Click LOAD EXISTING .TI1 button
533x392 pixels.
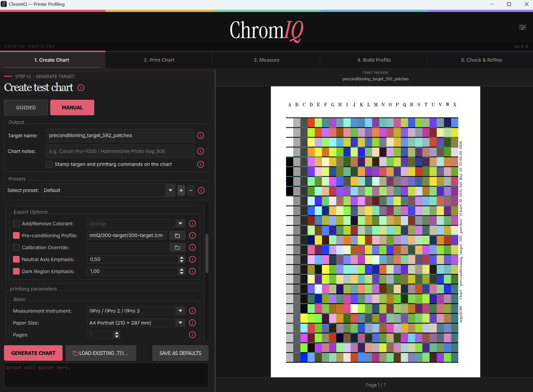(101, 353)
